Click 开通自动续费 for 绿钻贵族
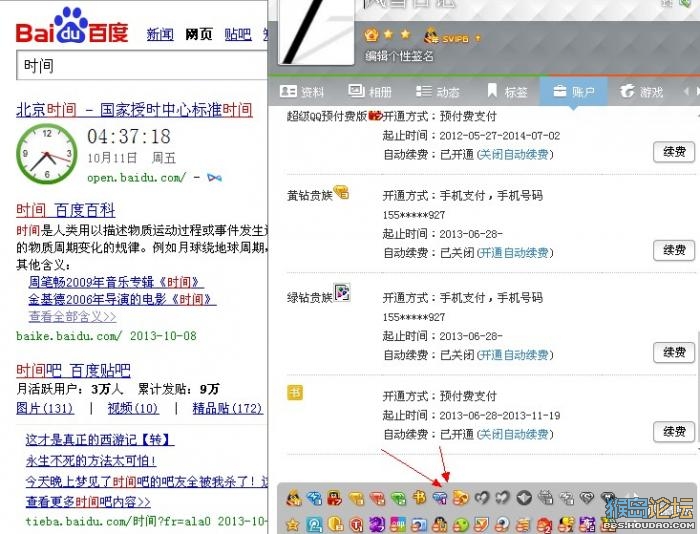The width and height of the screenshot is (700, 534). [515, 355]
